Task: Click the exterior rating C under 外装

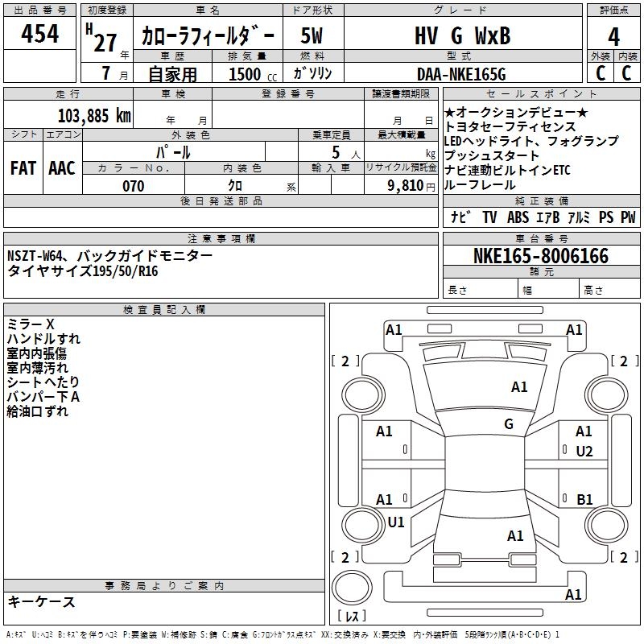Action: pos(601,73)
